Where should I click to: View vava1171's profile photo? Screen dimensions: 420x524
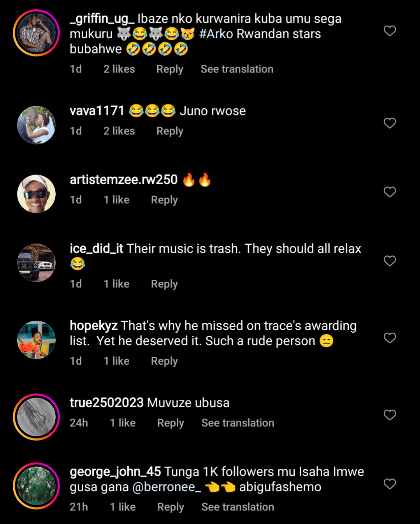coord(36,125)
